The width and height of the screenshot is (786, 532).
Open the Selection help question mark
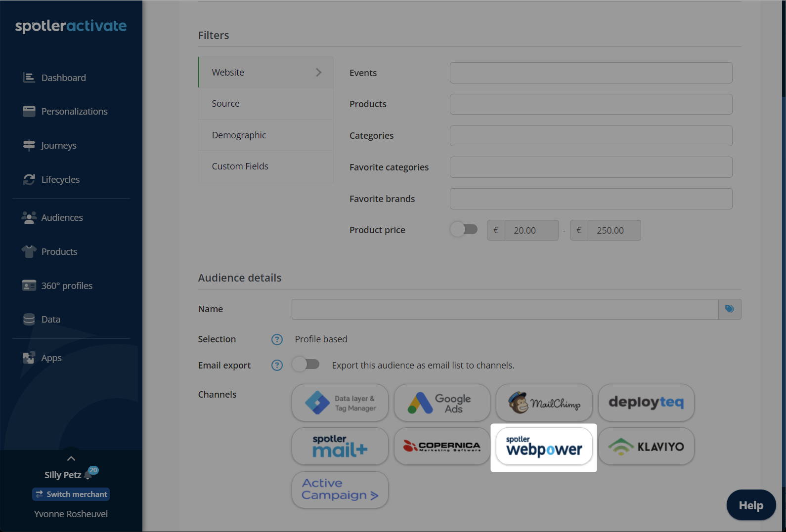(x=277, y=339)
